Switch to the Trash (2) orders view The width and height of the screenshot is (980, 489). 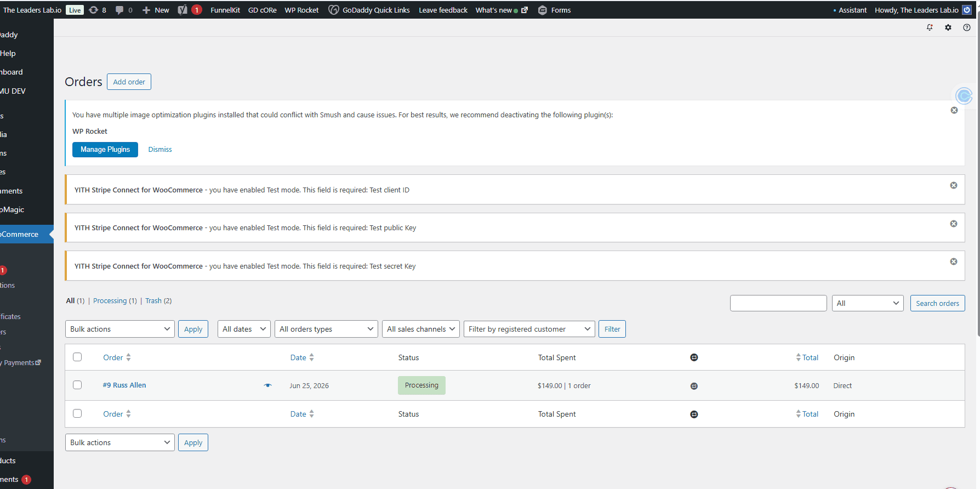pos(158,301)
